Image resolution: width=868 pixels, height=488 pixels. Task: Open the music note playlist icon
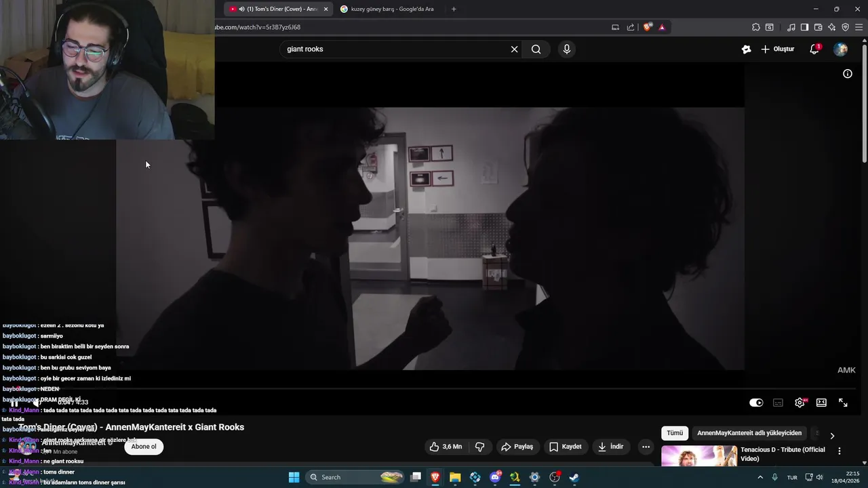(x=791, y=27)
